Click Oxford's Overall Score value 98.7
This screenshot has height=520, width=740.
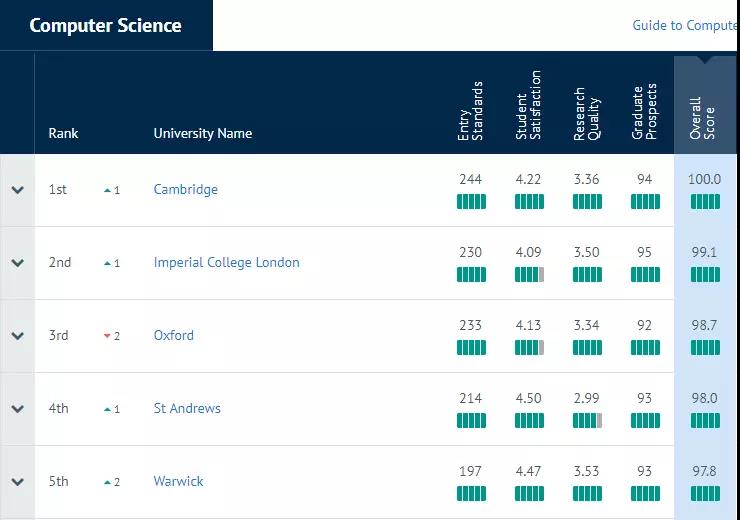pyautogui.click(x=704, y=325)
